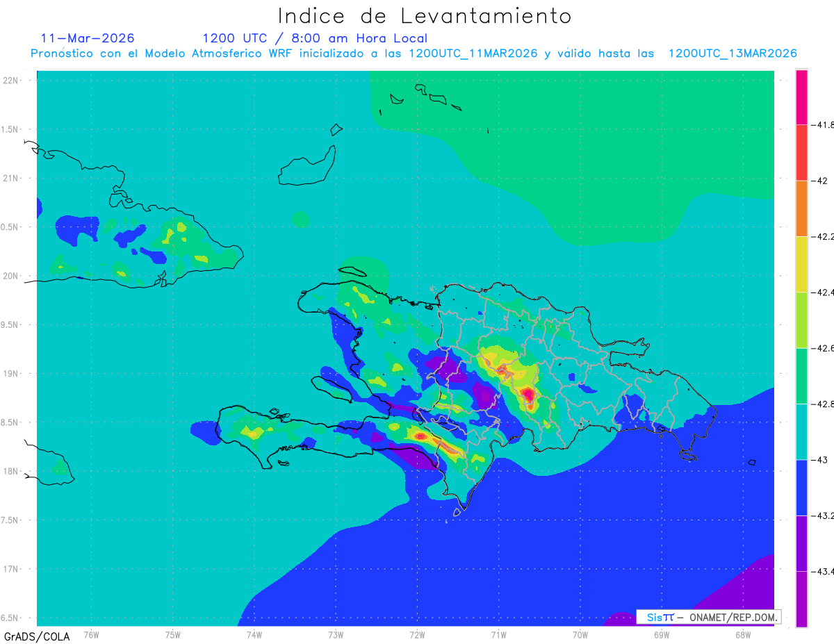Click the latitude label "6.5N"
Viewport: 834px width, 644px height.
(x=10, y=618)
